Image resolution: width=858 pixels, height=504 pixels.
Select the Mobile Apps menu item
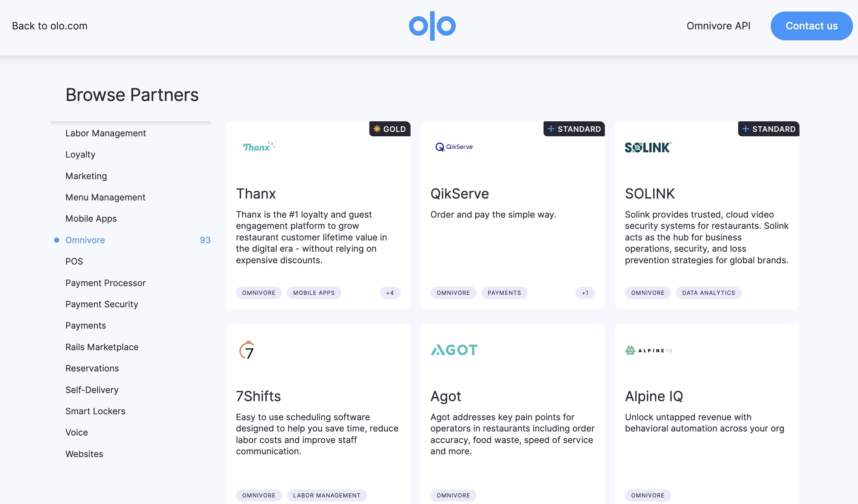pos(91,218)
